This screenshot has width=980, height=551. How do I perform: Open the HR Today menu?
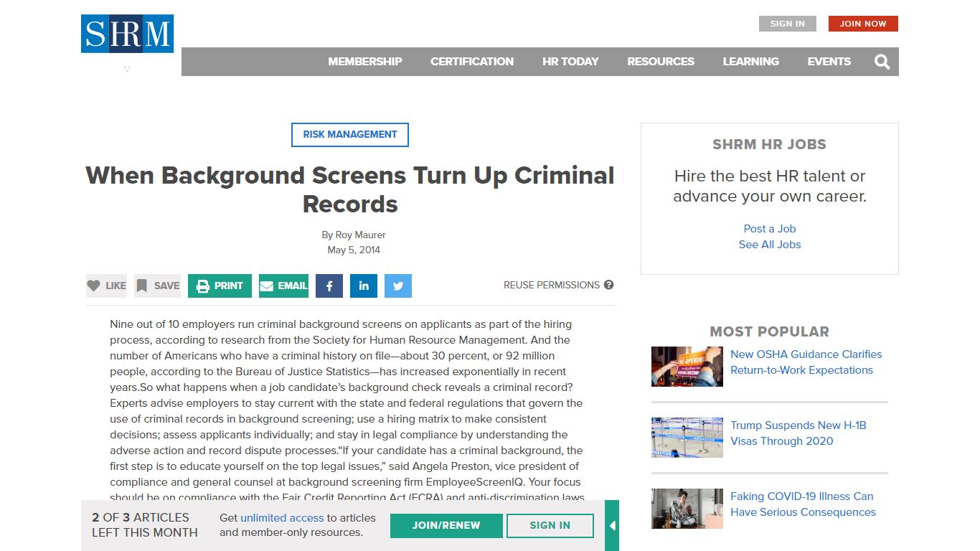(x=570, y=62)
